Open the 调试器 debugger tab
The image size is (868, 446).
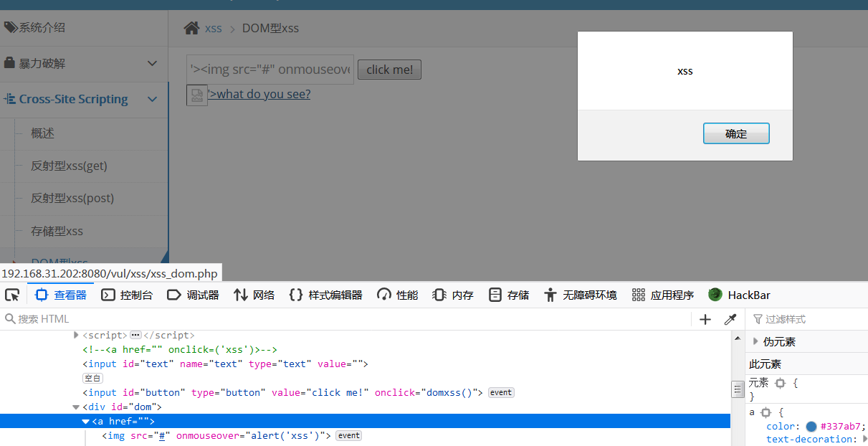click(193, 295)
